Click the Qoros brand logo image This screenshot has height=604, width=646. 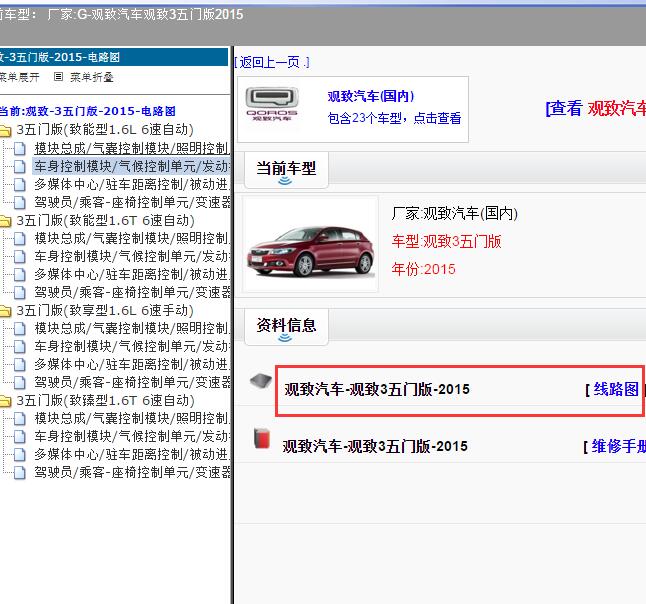pyautogui.click(x=272, y=104)
